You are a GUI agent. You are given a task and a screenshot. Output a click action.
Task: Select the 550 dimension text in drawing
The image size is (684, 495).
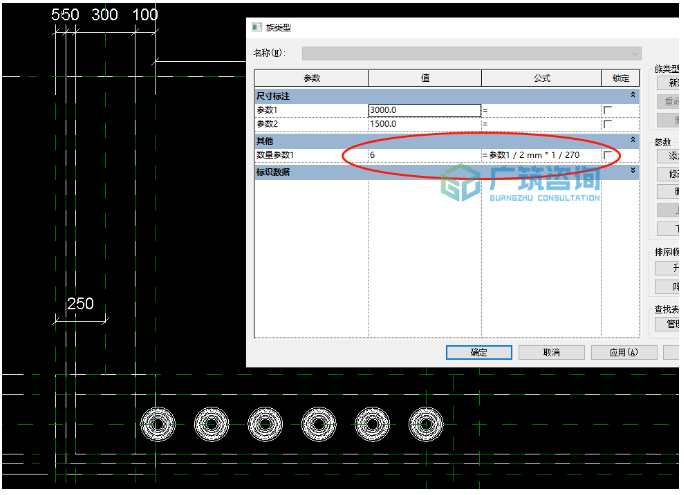point(65,15)
